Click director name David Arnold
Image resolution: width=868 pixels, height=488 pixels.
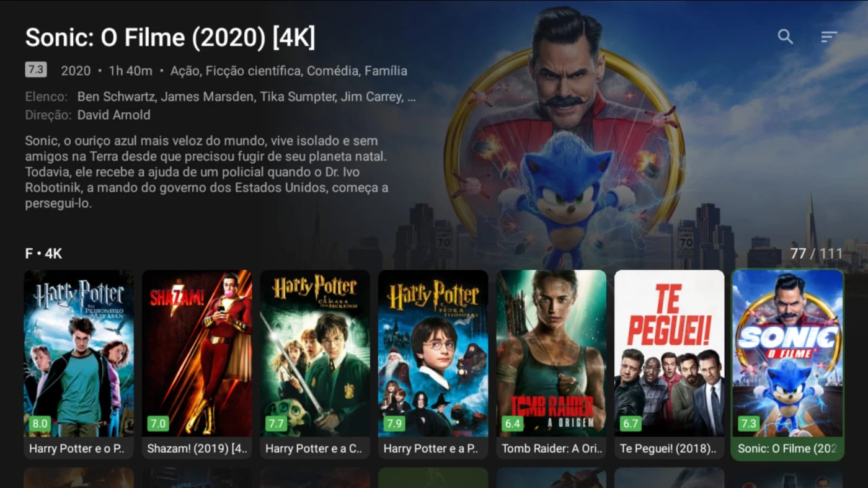coord(113,115)
